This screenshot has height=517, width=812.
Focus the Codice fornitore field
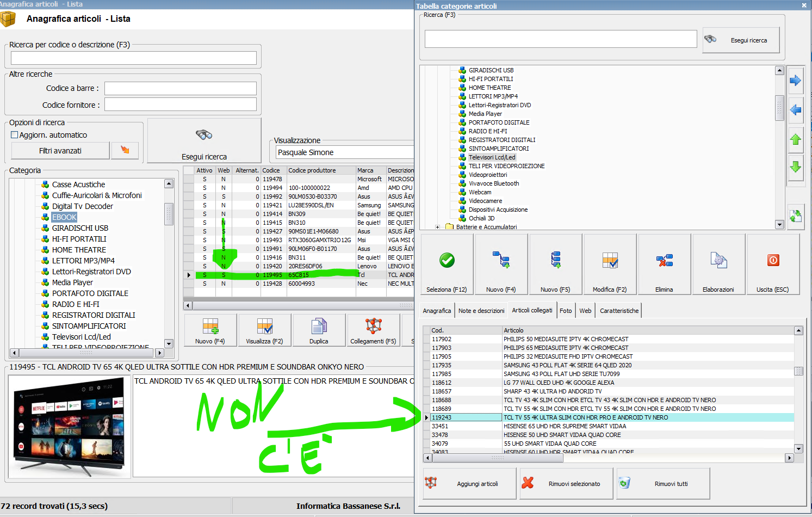[181, 104]
